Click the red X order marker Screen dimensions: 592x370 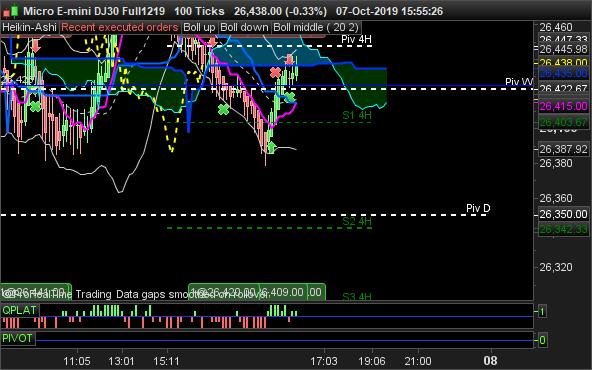[x=276, y=72]
